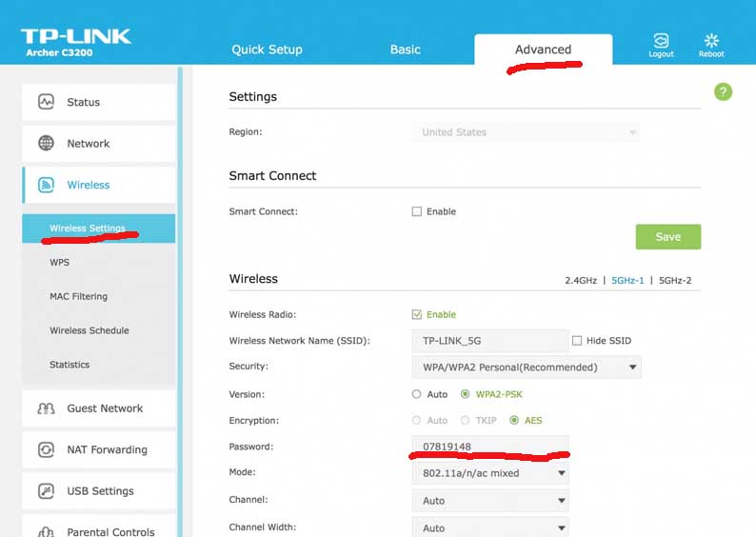This screenshot has height=537, width=756.
Task: Open the green help question mark
Action: (x=723, y=91)
